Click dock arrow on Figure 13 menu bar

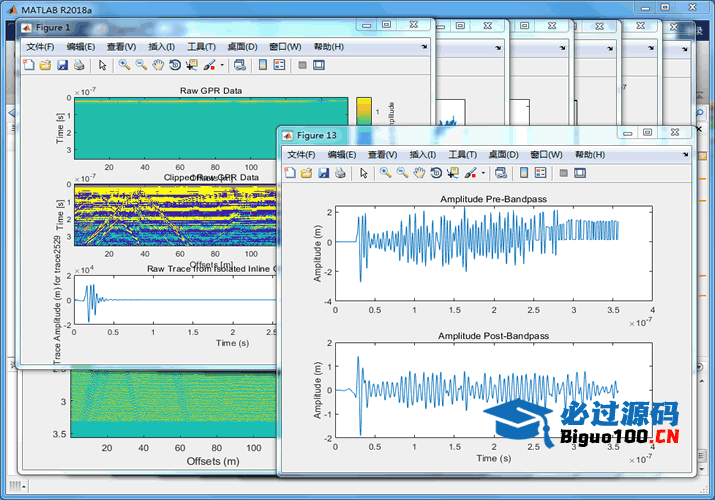click(x=685, y=155)
